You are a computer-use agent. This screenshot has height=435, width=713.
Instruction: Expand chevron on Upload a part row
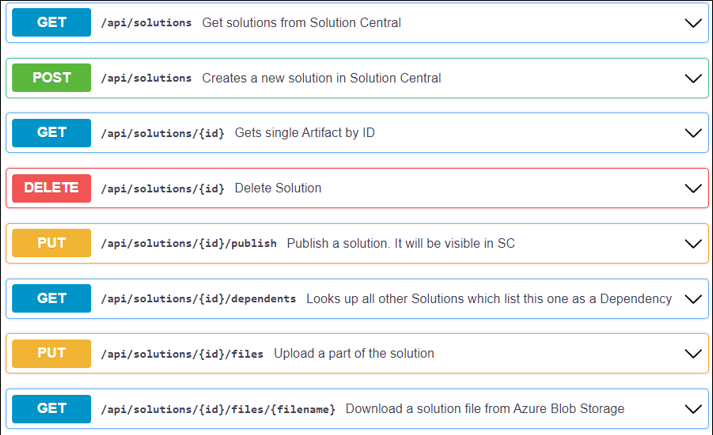click(x=692, y=353)
